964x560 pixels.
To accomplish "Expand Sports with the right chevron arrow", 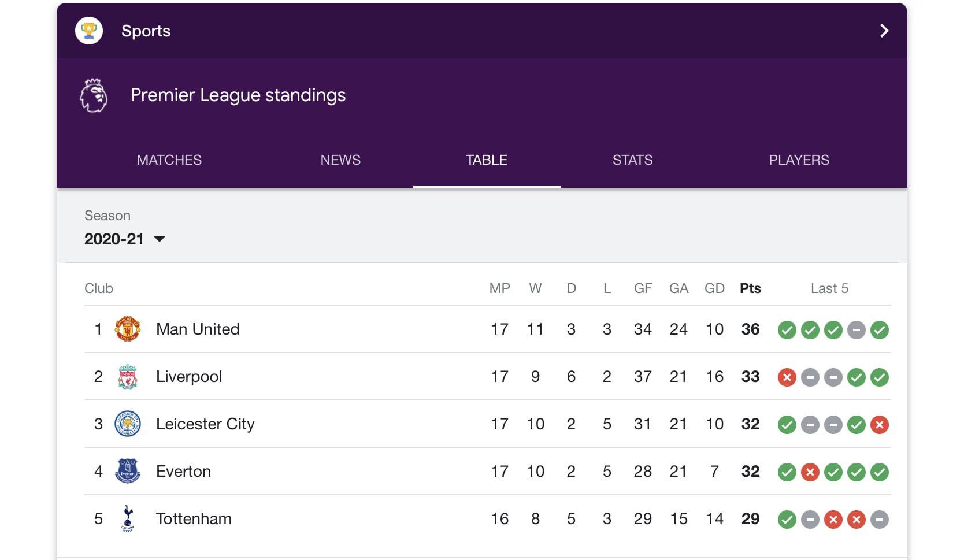I will click(884, 31).
